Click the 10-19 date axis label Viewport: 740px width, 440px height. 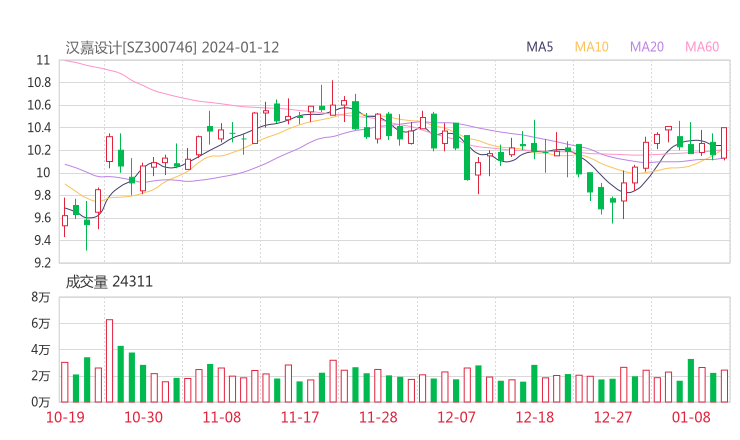point(65,417)
